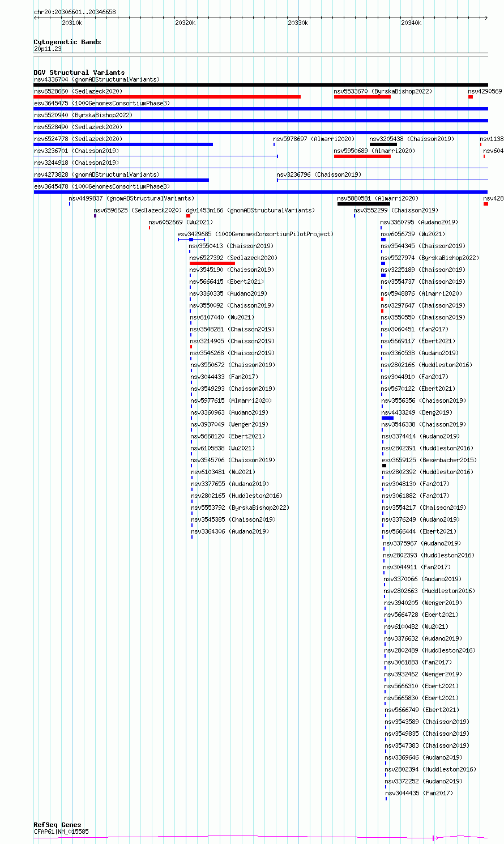This screenshot has height=844, width=504.
Task: Select the chr20:20306601..20346658 coordinate text
Action: coord(75,12)
